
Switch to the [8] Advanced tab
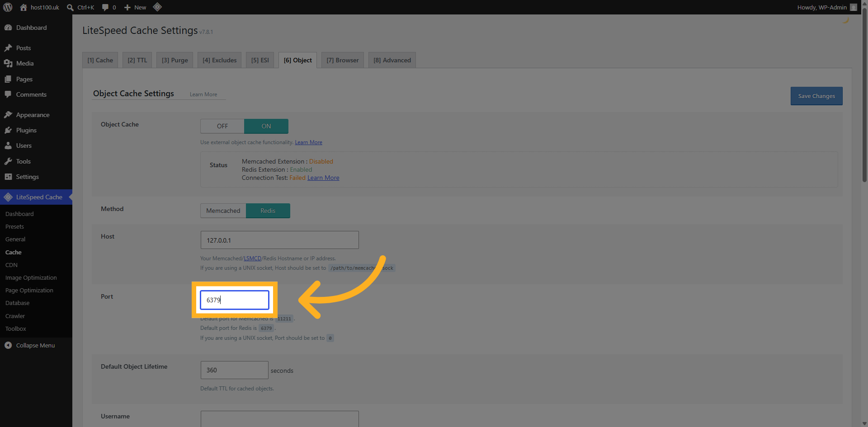point(392,60)
